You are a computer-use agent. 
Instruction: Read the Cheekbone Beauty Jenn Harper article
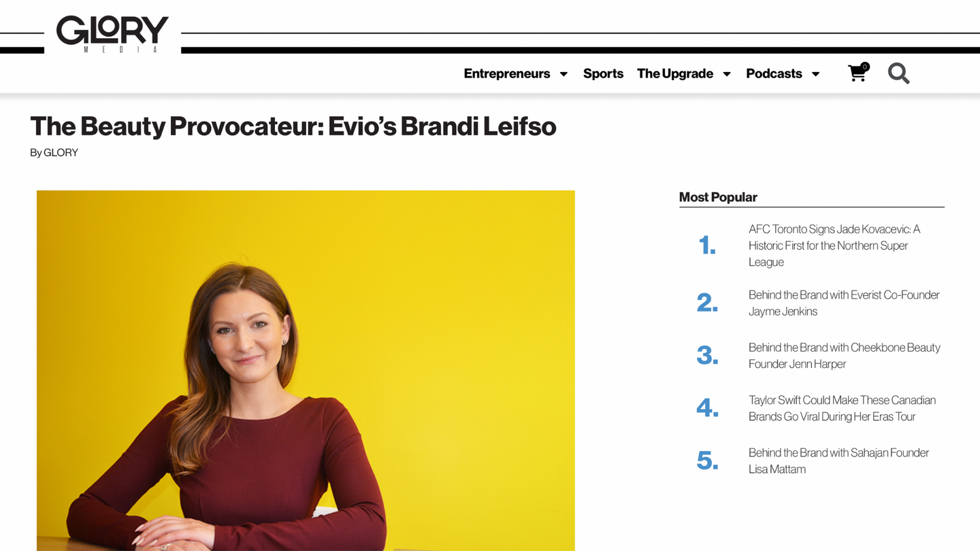click(844, 355)
